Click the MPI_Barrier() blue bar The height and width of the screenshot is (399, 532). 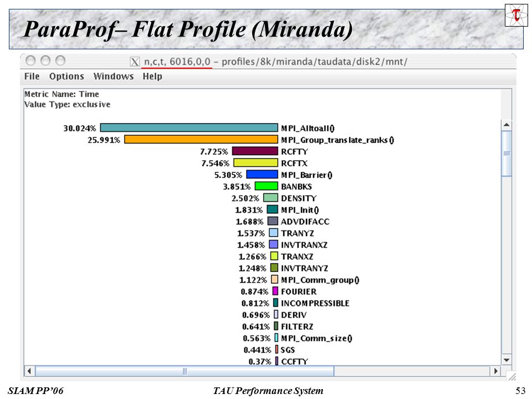tap(262, 175)
